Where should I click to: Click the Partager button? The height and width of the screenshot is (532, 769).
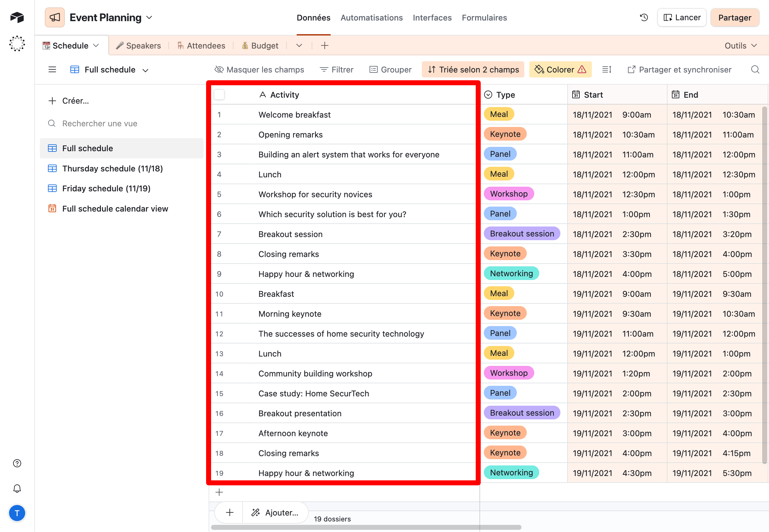pos(735,18)
